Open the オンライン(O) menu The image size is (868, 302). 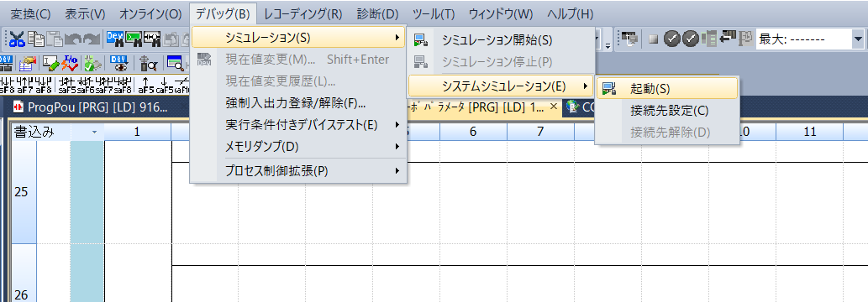click(x=150, y=13)
